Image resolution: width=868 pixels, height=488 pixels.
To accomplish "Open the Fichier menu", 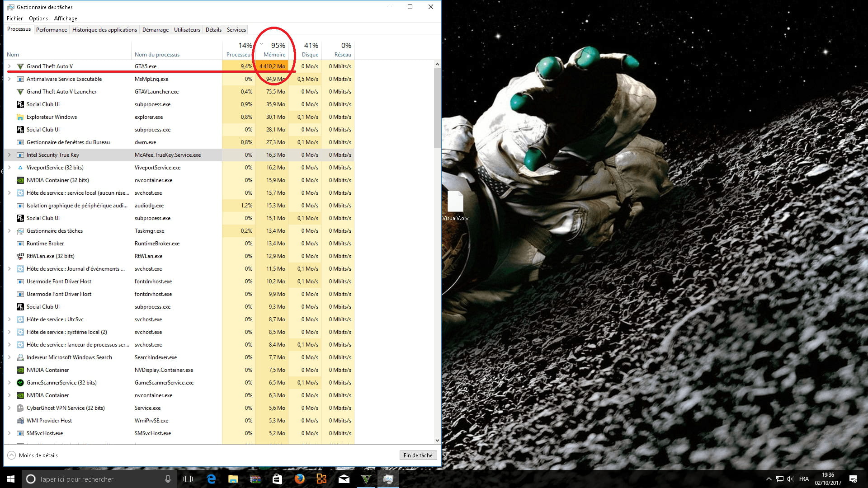I will [14, 19].
